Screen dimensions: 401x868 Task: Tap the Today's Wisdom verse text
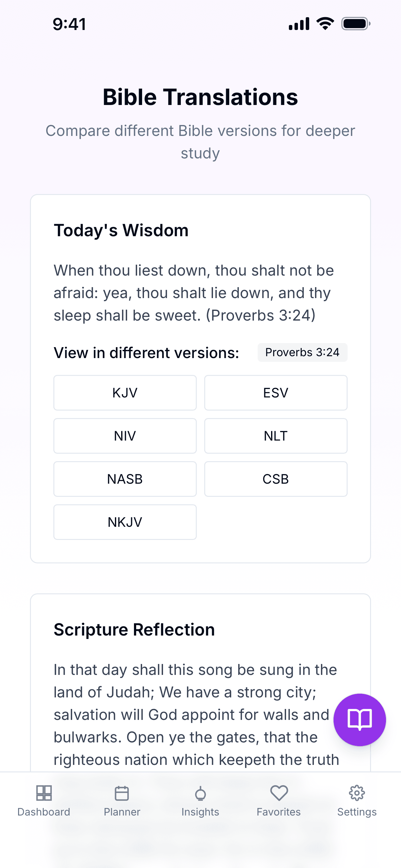click(194, 293)
